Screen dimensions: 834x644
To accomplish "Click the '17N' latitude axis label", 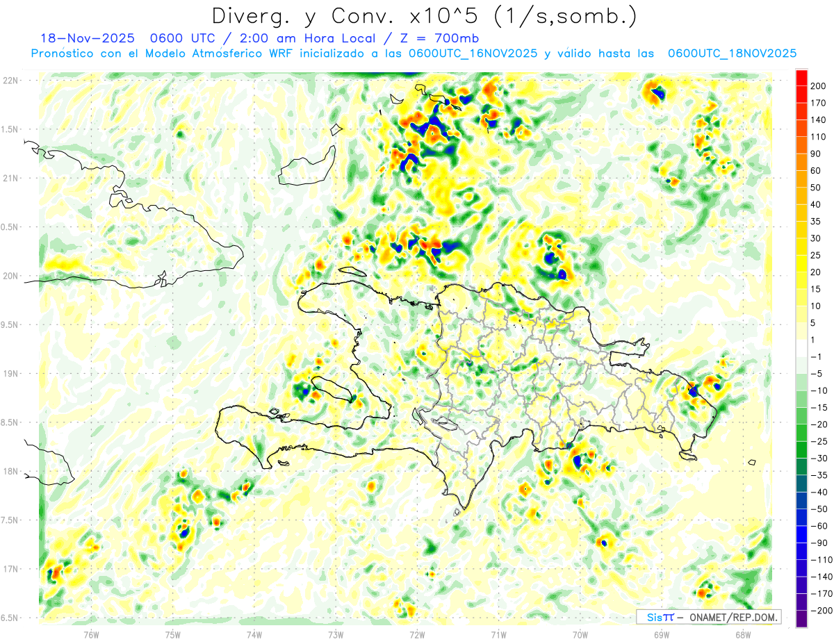I will pyautogui.click(x=10, y=569).
